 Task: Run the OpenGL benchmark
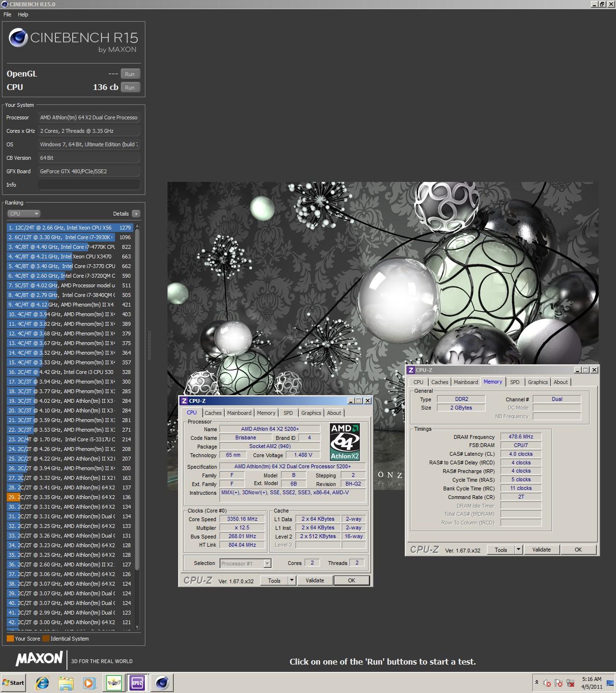pyautogui.click(x=130, y=74)
